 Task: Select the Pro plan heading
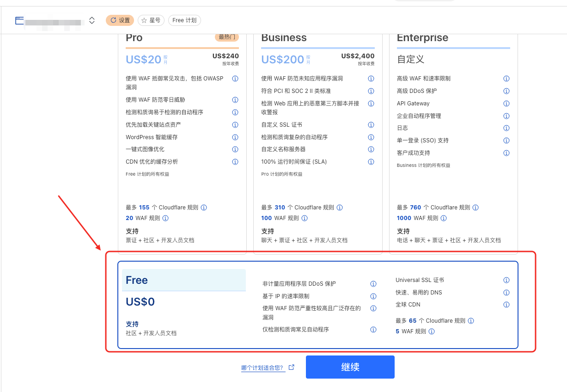(x=134, y=38)
